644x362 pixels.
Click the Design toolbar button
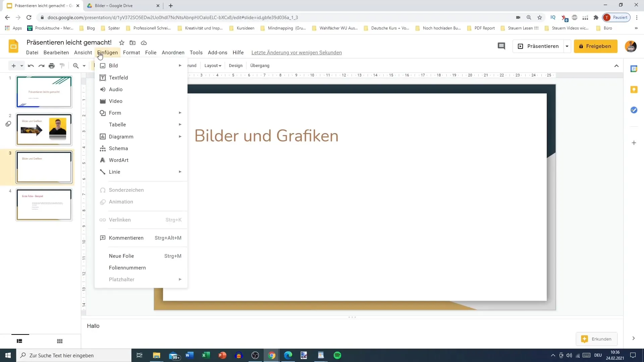[235, 66]
